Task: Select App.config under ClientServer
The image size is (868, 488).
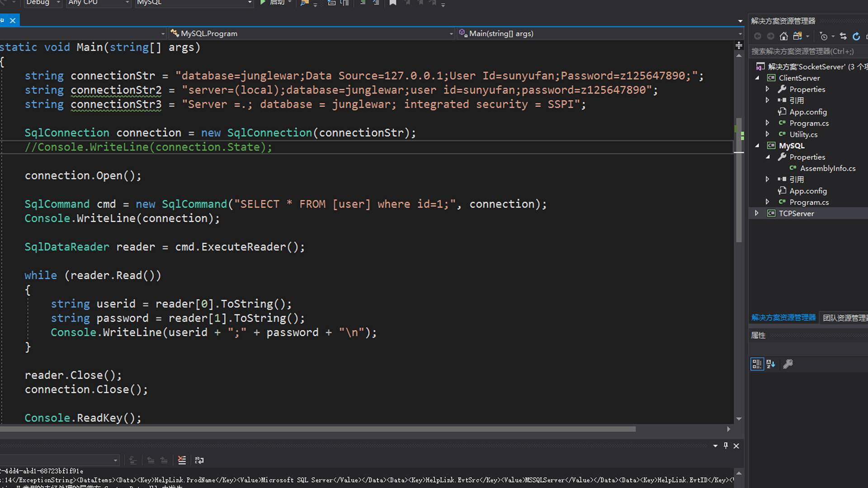Action: (808, 112)
